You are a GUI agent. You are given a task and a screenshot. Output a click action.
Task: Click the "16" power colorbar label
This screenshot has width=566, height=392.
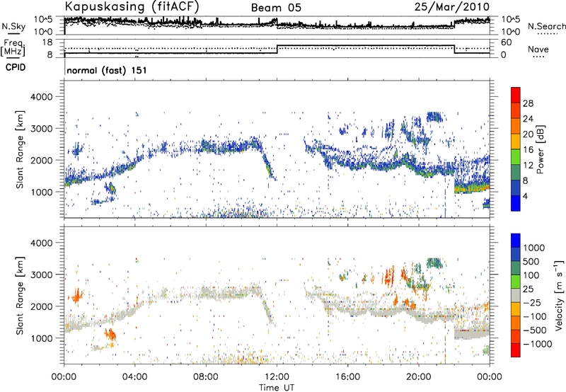click(528, 150)
